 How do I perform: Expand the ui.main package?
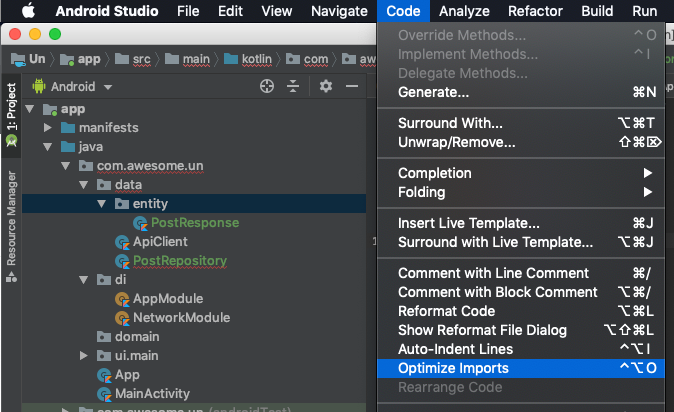[x=84, y=356]
